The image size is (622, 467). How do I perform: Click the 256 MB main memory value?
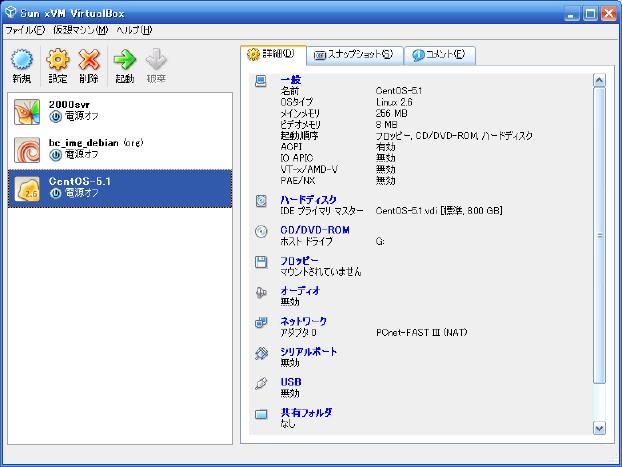tap(392, 113)
